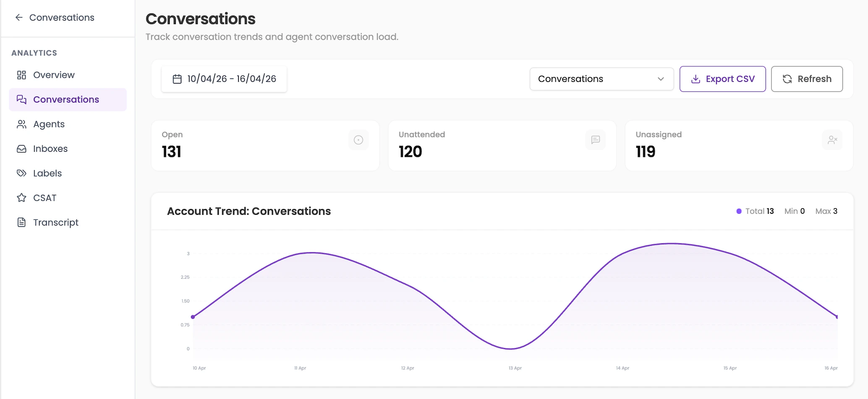The width and height of the screenshot is (868, 399).
Task: Click the back arrow beside Conversations
Action: coord(18,17)
